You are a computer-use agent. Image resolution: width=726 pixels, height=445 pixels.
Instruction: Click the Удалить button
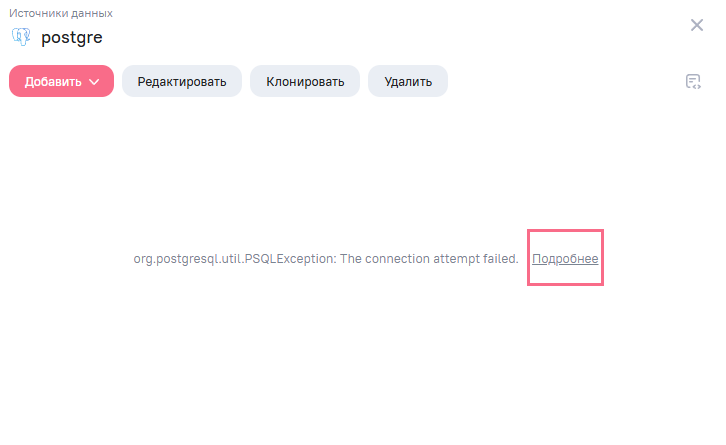click(408, 82)
